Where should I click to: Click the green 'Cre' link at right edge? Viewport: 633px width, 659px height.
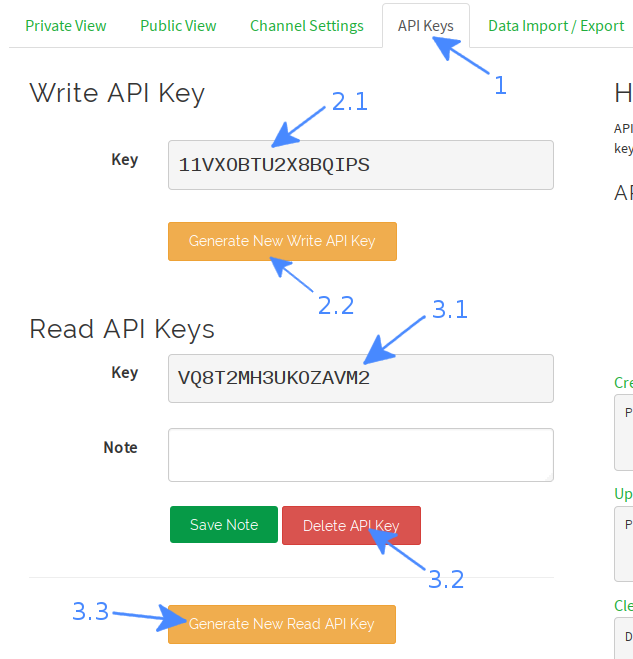click(x=623, y=383)
